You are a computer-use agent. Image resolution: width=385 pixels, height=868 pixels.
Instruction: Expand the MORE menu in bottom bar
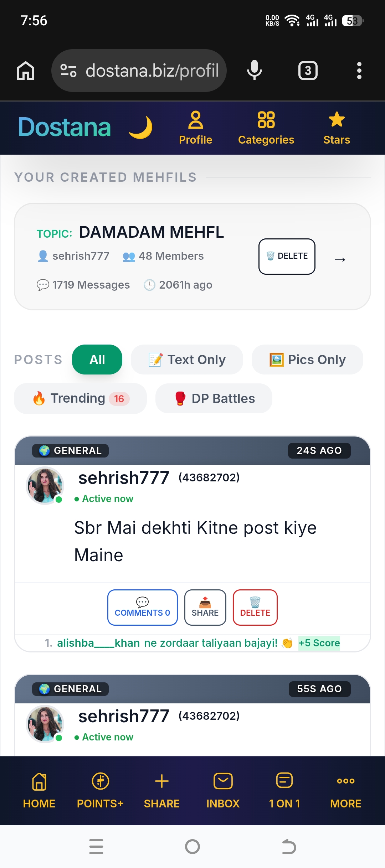click(x=345, y=791)
